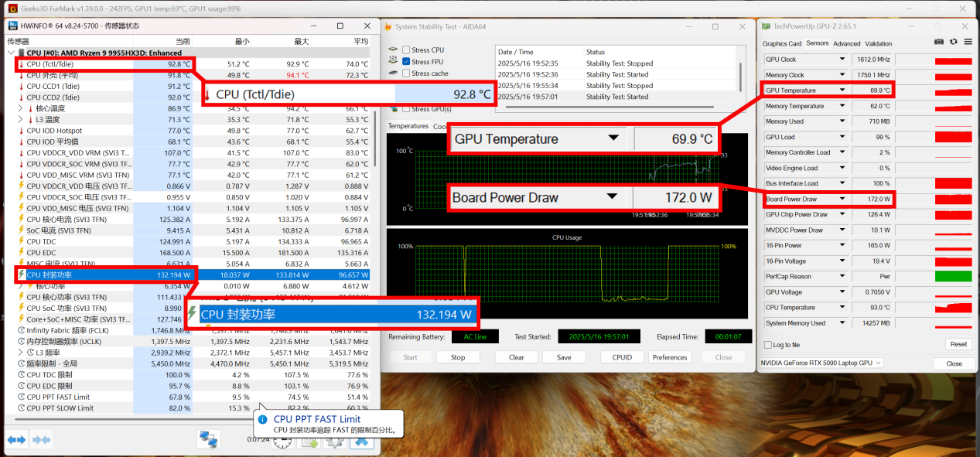Click the Preferences button in AIDA64

(x=669, y=357)
